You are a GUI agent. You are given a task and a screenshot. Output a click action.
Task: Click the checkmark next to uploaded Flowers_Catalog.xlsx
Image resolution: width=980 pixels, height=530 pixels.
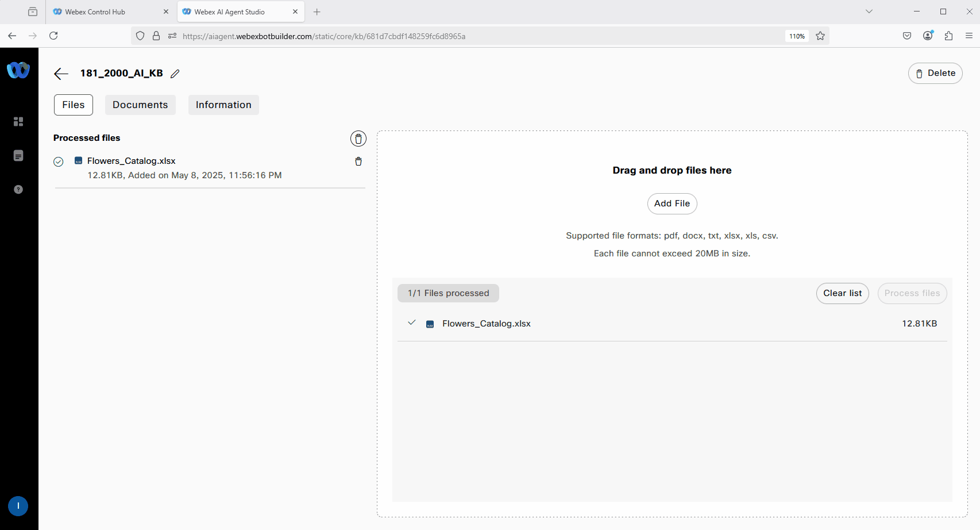tap(411, 323)
